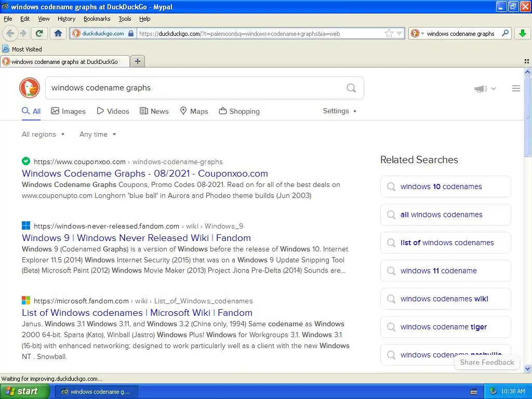Click the microsoft.fandom.com favicon
This screenshot has height=399, width=532.
(26, 300)
